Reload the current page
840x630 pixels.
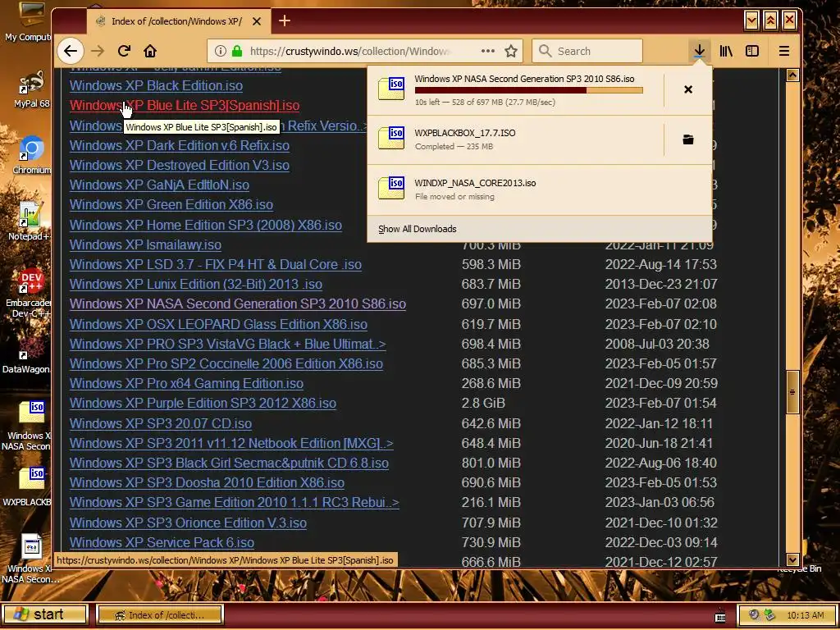click(x=125, y=51)
